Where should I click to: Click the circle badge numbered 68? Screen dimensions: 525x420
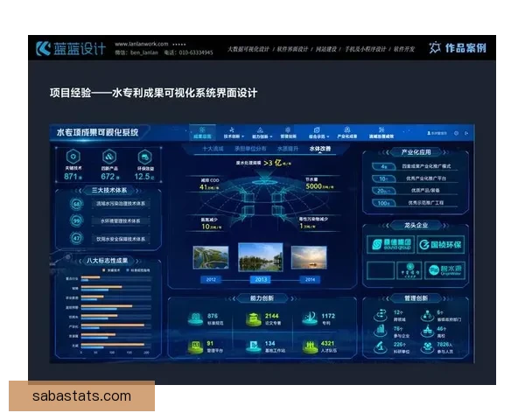(77, 204)
